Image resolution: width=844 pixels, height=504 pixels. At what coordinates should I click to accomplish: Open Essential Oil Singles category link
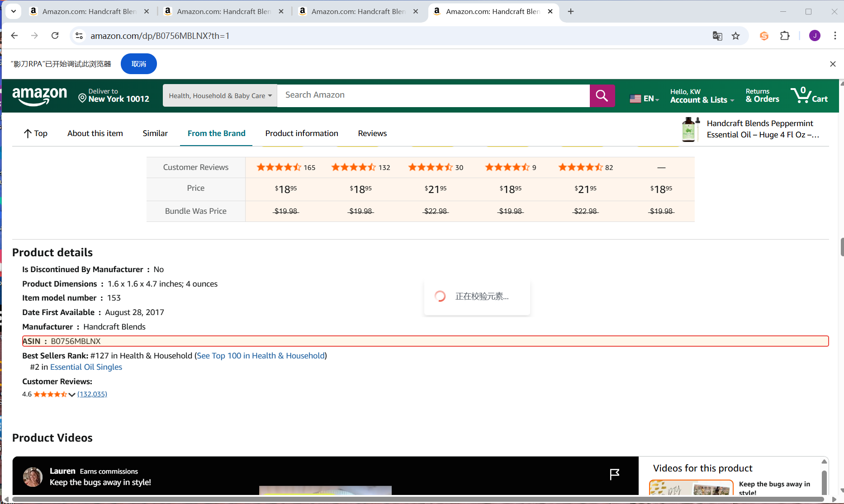(86, 367)
